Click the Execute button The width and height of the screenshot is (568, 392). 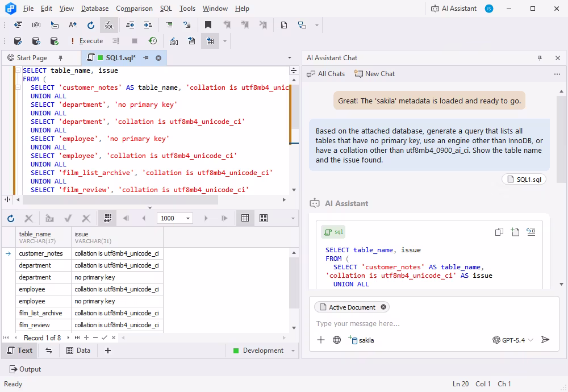tap(87, 41)
